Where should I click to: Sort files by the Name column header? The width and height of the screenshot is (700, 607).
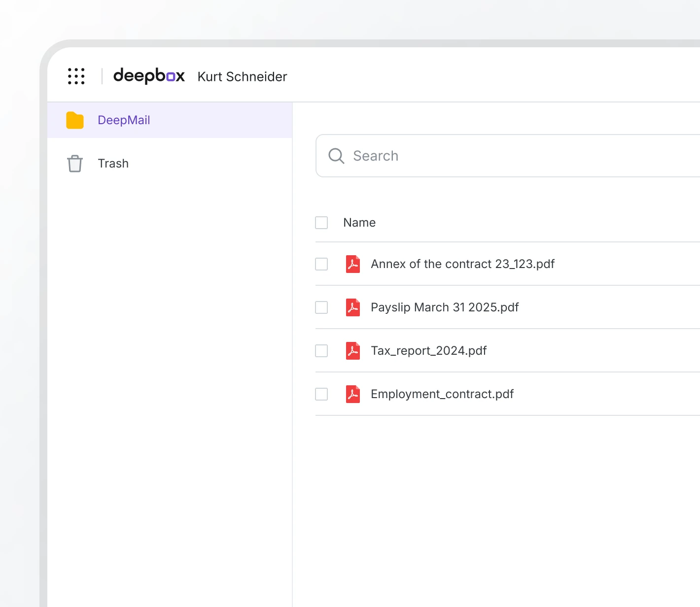(359, 223)
